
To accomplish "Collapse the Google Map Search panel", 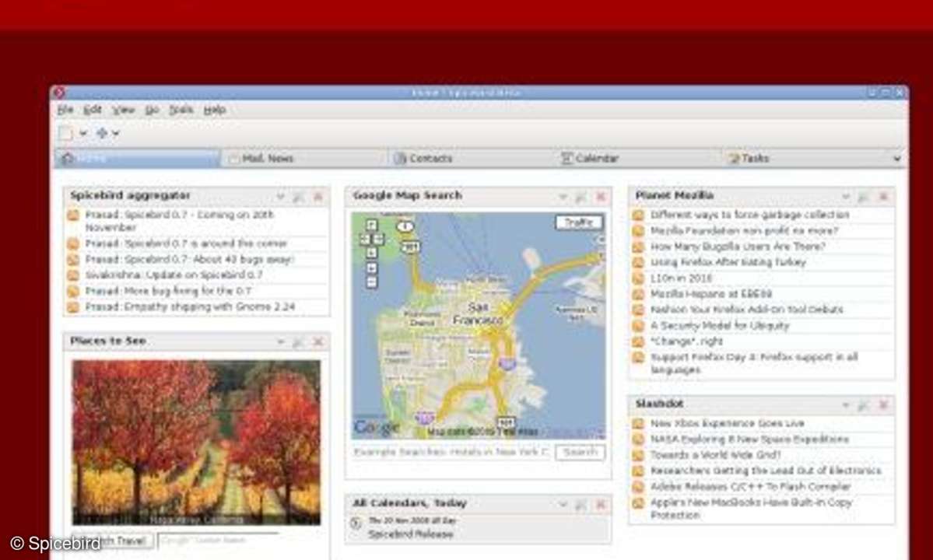I will coord(563,197).
